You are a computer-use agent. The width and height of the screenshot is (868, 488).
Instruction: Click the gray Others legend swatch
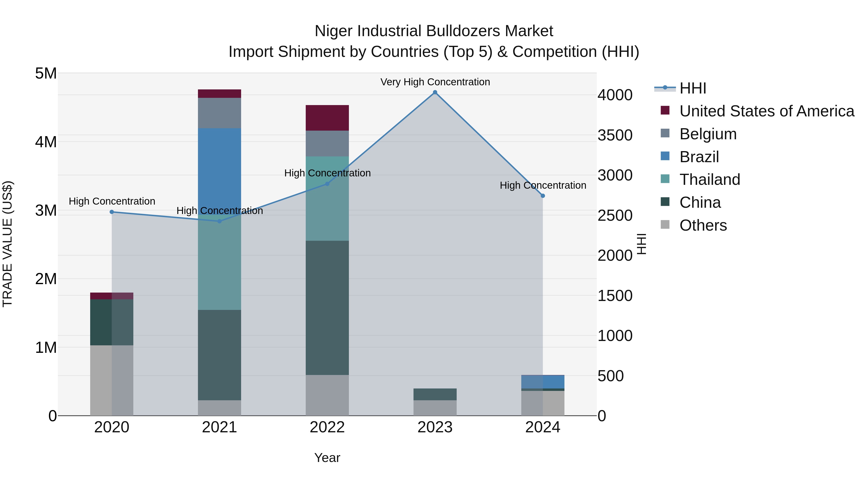[665, 224]
